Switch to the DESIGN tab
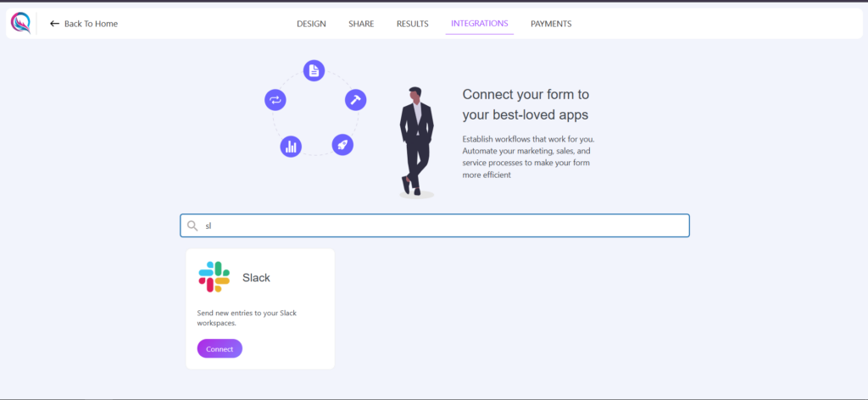Viewport: 868px width, 400px height. tap(311, 24)
